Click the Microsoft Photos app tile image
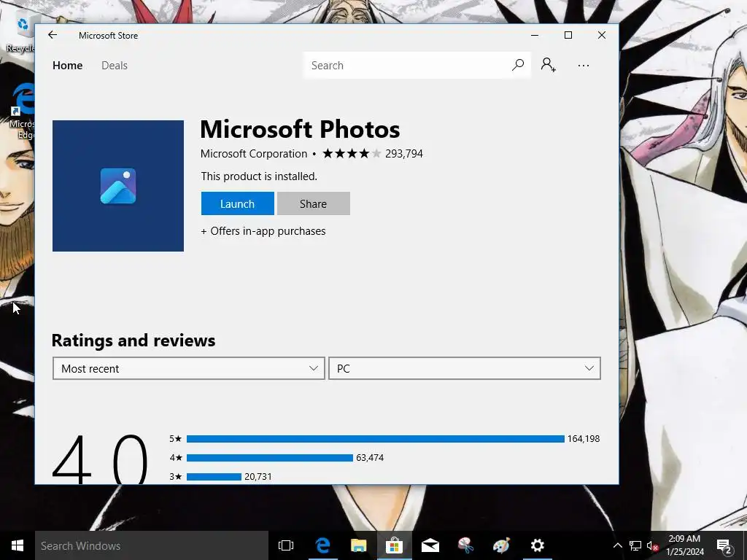 tap(118, 186)
